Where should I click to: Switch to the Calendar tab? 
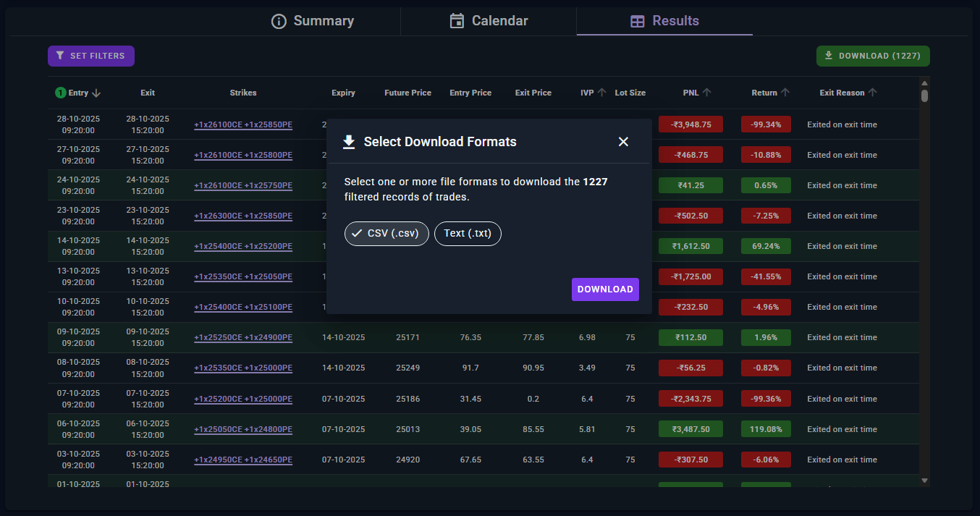[489, 21]
